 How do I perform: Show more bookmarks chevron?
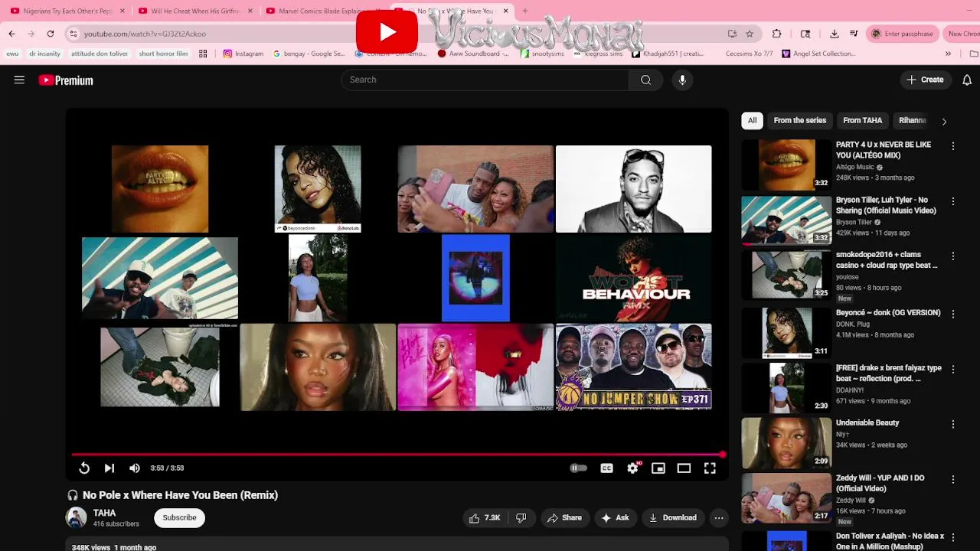(948, 54)
